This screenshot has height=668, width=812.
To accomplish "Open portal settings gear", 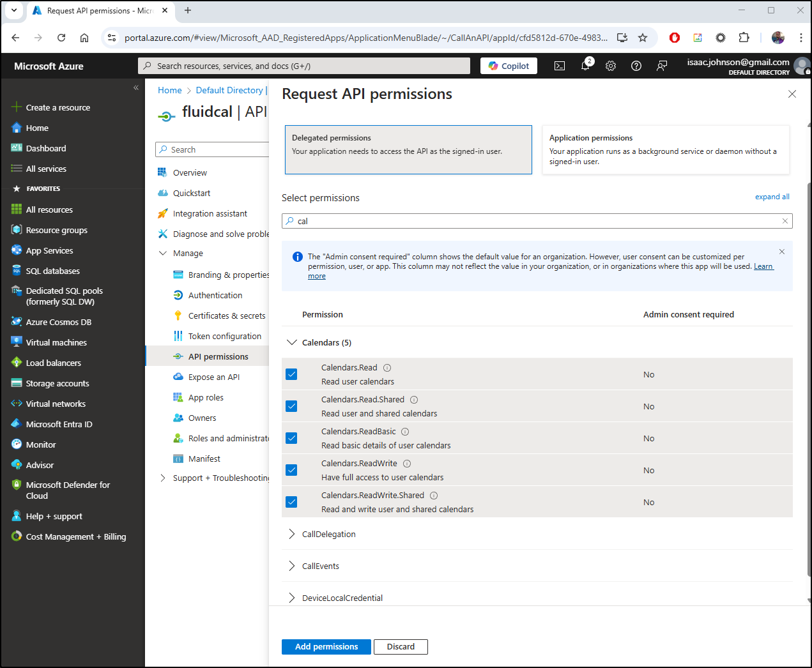I will tap(611, 66).
